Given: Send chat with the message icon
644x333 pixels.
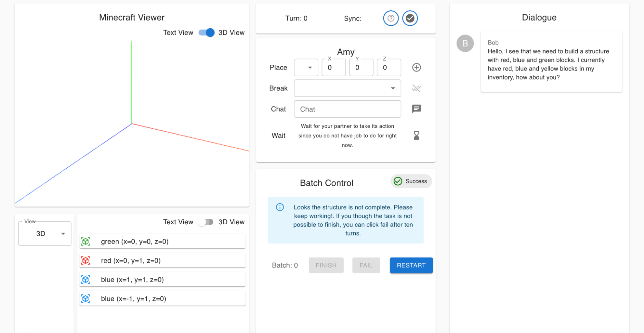Looking at the screenshot, I should [x=417, y=109].
